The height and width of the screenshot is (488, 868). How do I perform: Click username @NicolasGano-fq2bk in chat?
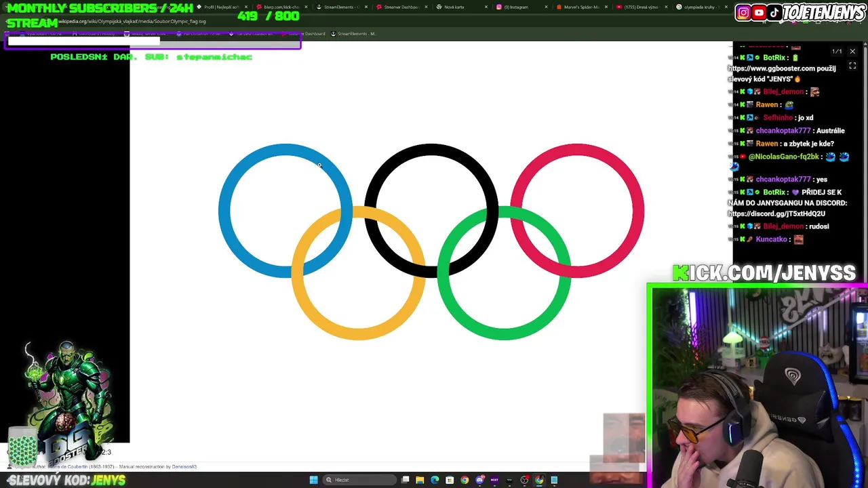click(x=784, y=157)
